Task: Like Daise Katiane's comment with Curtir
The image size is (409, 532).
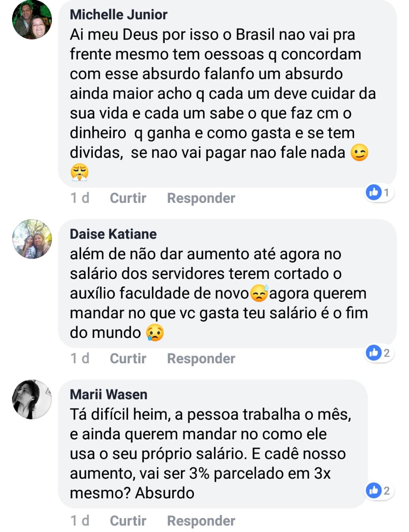Action: click(128, 358)
